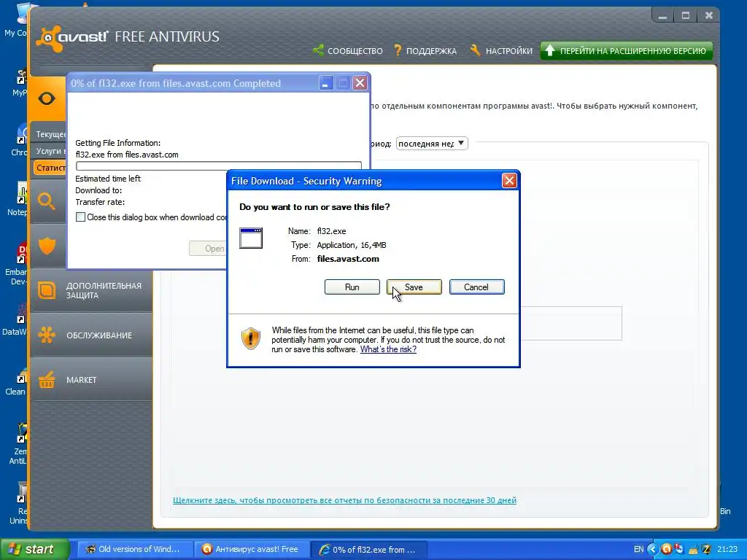Click the green upgrade arrow icon
The width and height of the screenshot is (747, 560).
pyautogui.click(x=550, y=50)
